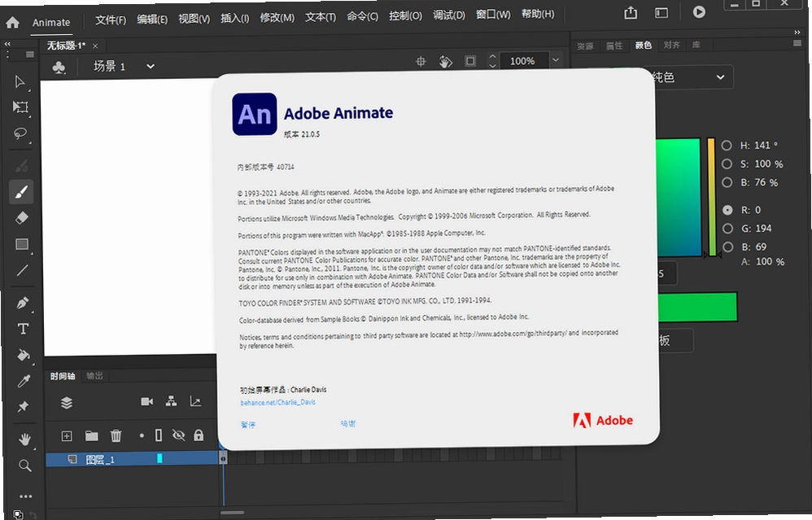Open the more tools ellipsis
This screenshot has height=520, width=812.
pos(25,496)
